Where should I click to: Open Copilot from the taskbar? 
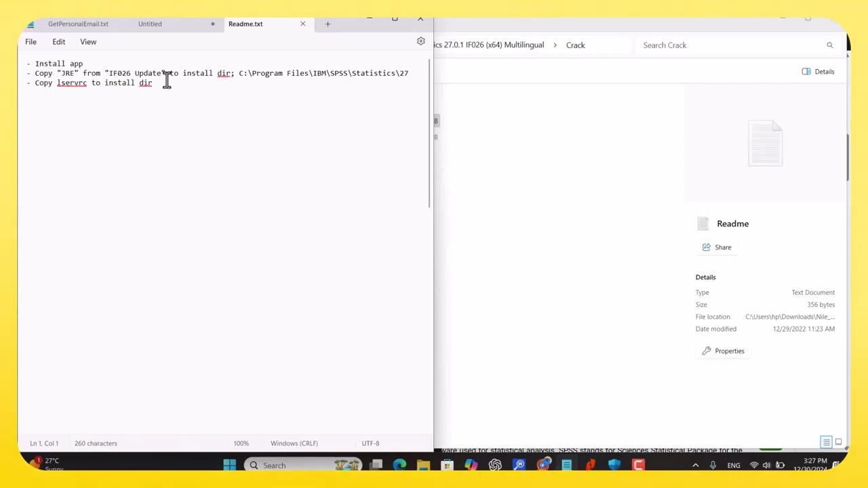tap(471, 465)
